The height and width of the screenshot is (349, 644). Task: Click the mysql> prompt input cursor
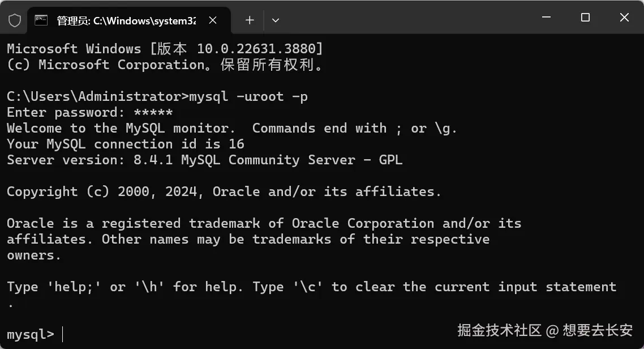point(62,334)
